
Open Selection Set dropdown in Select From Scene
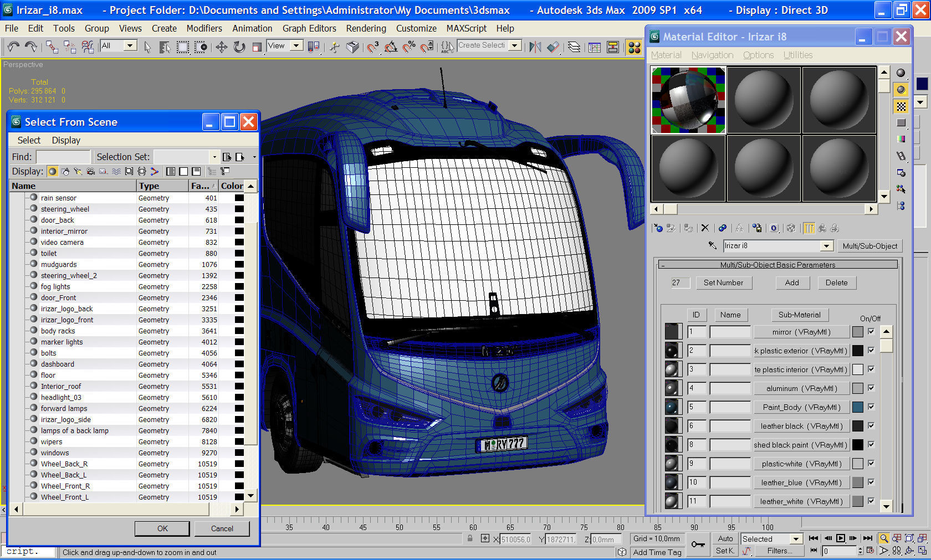(x=214, y=157)
